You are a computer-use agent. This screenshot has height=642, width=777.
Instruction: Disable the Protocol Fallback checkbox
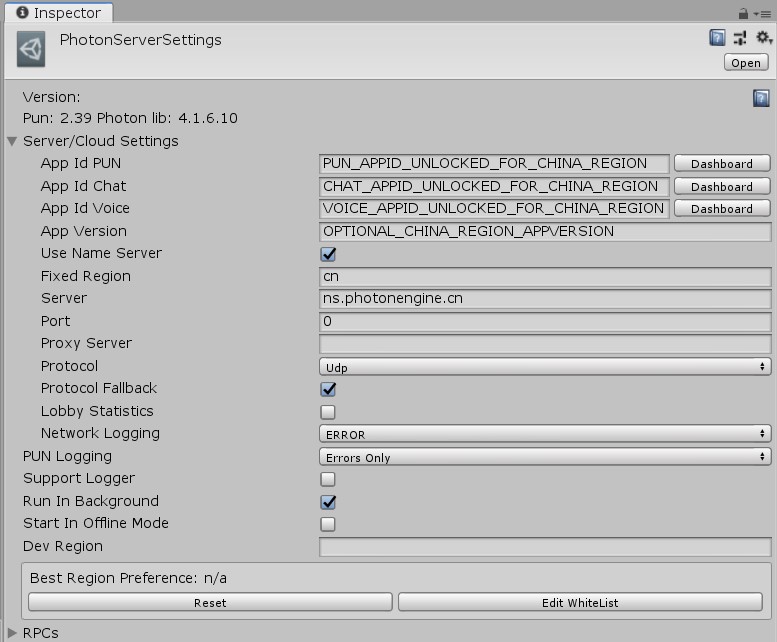click(x=328, y=389)
